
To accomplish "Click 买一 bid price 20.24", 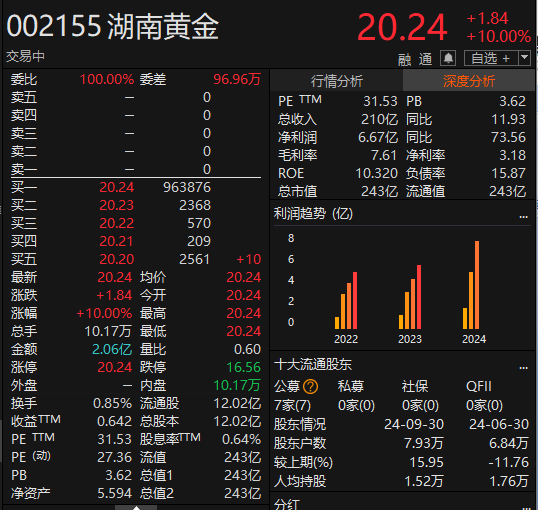I will (116, 187).
